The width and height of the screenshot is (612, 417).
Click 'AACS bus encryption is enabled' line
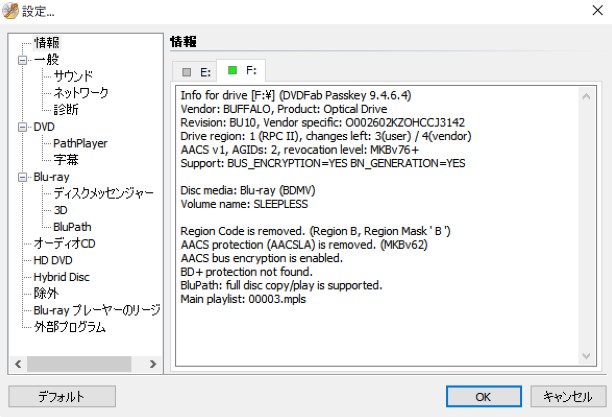[x=262, y=258]
